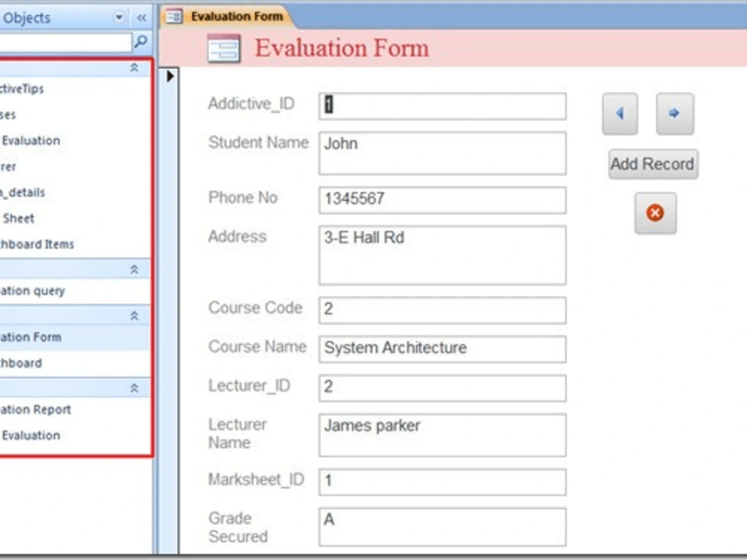Click the Lecturer_ID label
747x560 pixels.
coord(249,386)
